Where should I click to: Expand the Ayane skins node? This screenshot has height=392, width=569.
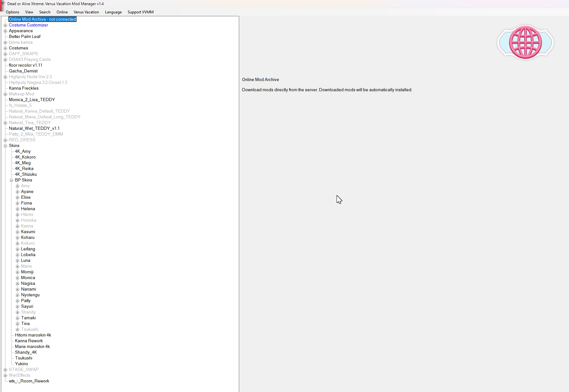(x=17, y=192)
